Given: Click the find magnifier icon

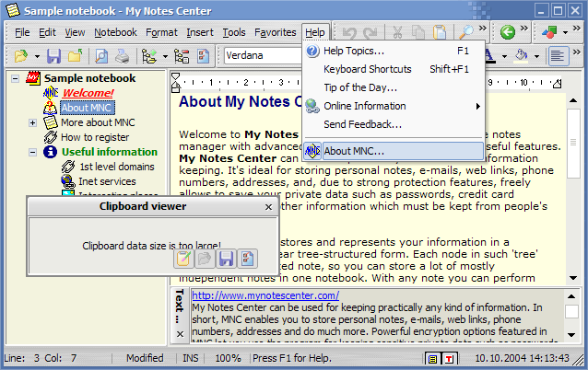Looking at the screenshot, I should click(466, 32).
